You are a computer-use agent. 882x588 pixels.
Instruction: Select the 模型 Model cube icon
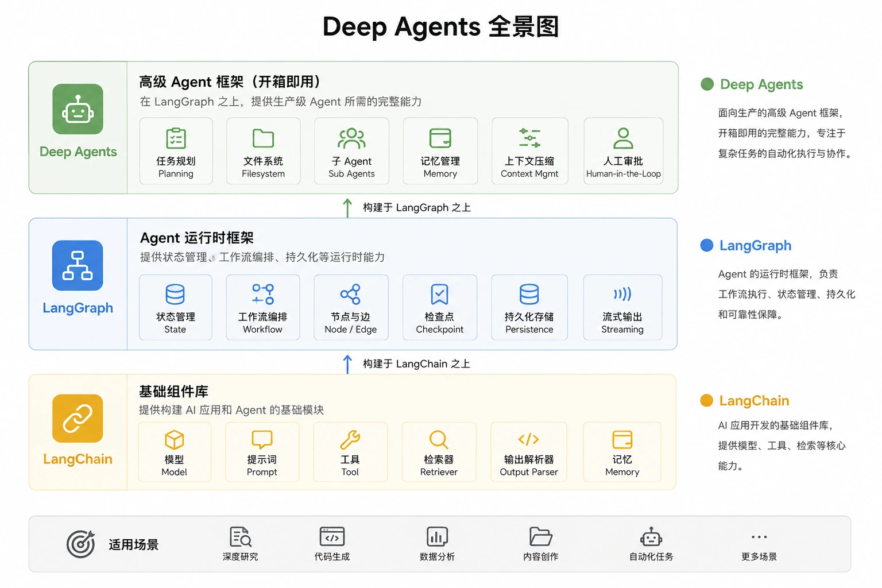coord(175,440)
